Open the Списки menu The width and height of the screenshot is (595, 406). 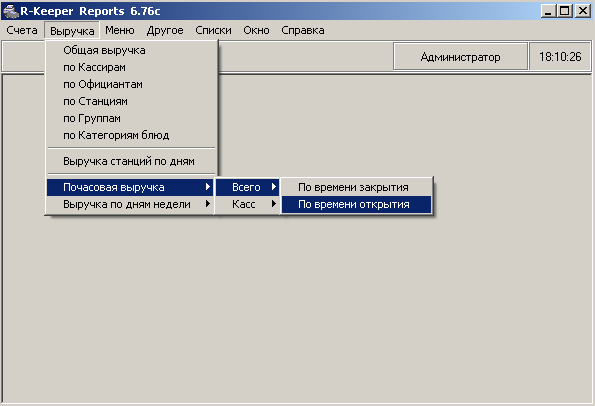[x=213, y=30]
